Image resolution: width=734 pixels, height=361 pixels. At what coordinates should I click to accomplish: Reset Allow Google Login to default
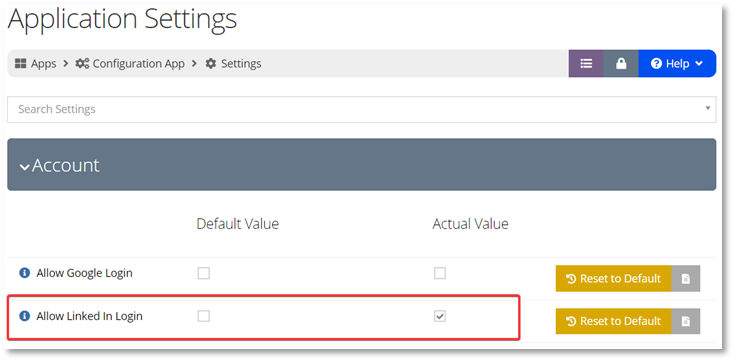click(x=614, y=279)
